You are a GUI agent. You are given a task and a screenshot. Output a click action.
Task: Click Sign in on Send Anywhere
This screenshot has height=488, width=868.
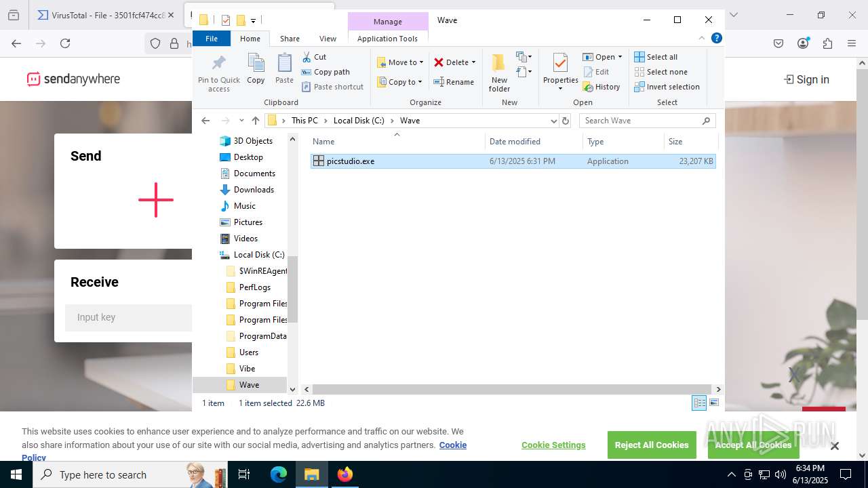[806, 79]
